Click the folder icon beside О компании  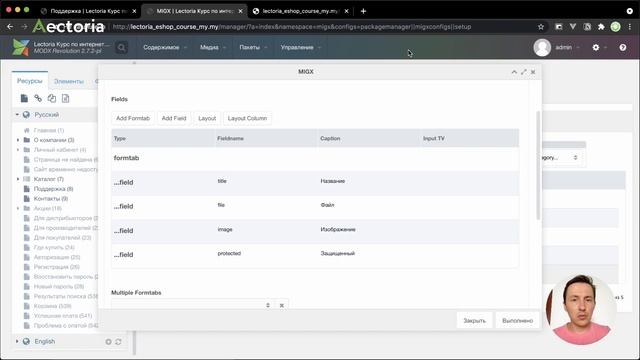pos(27,140)
